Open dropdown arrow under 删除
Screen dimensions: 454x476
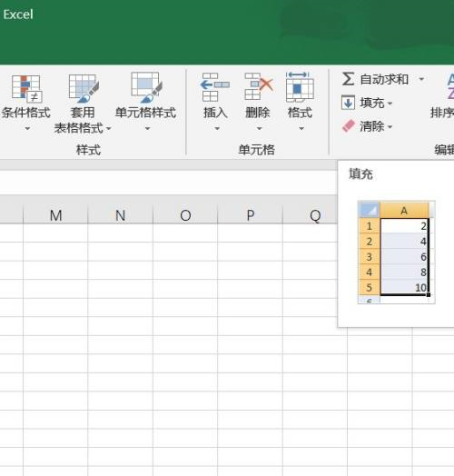click(x=259, y=129)
